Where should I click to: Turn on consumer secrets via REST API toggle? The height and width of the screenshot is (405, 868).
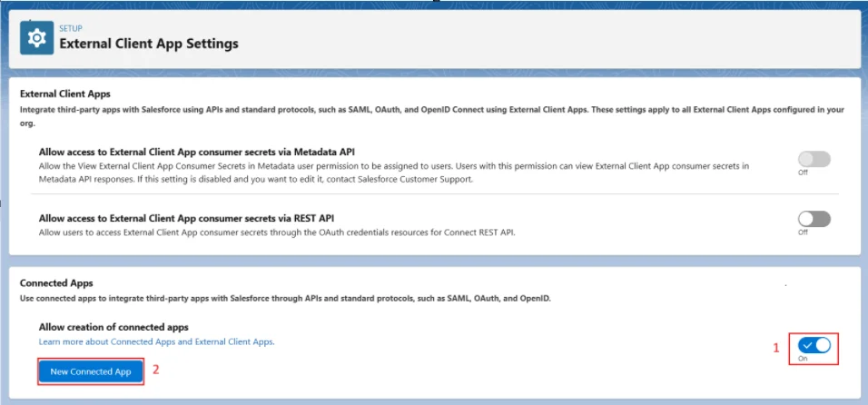[814, 219]
